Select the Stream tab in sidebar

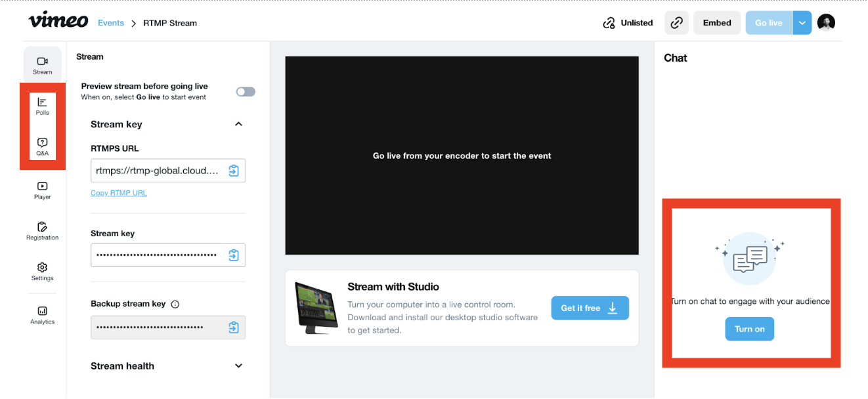pyautogui.click(x=42, y=65)
